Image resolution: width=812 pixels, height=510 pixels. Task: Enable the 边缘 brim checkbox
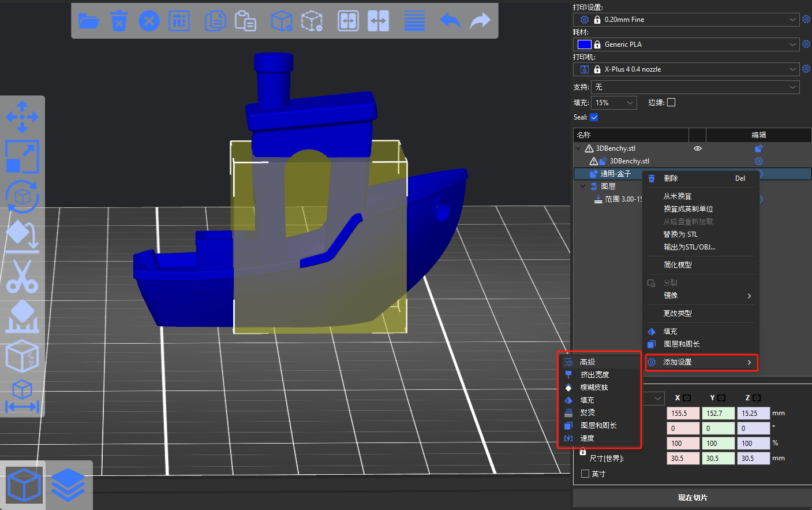[671, 102]
